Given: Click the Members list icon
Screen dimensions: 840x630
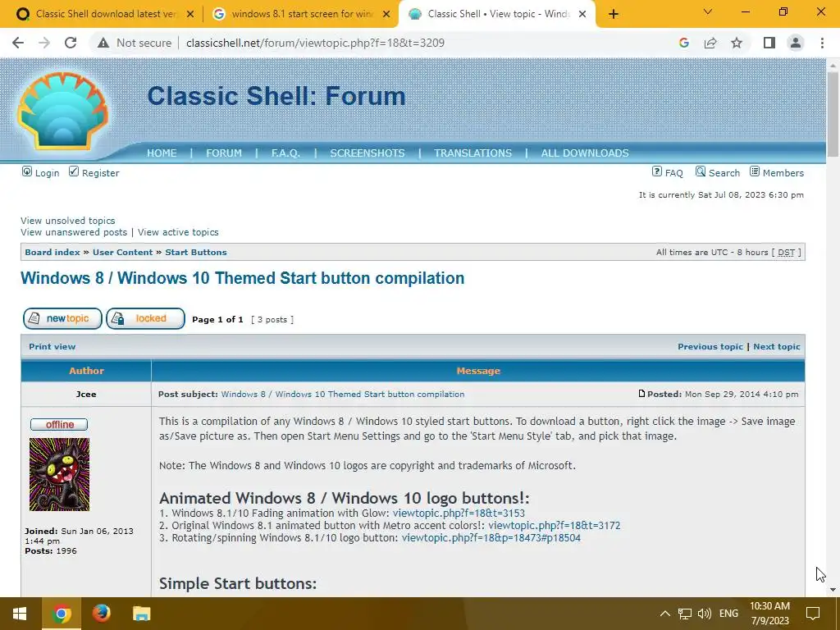Looking at the screenshot, I should tap(755, 171).
